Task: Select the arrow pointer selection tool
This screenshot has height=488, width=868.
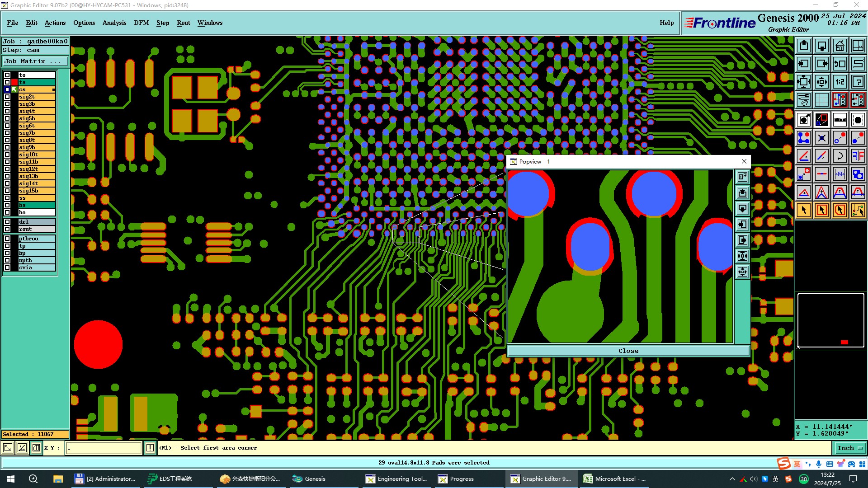Action: [804, 210]
